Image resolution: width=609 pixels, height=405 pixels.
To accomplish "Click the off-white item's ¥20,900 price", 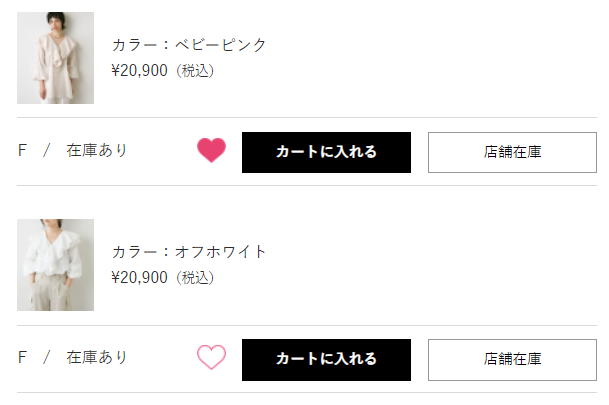I will 140,278.
